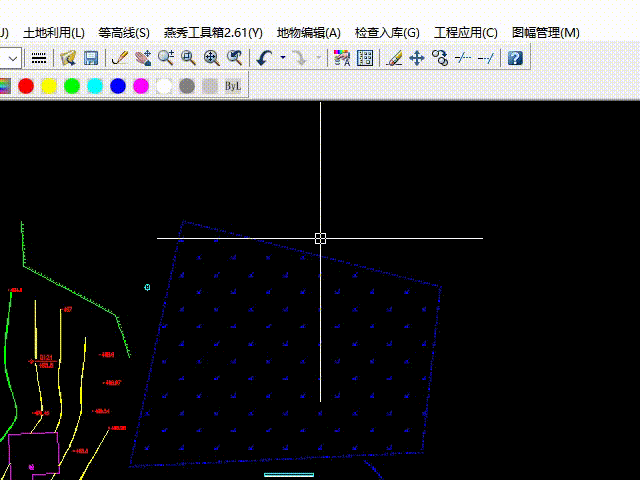Select the move cross-arrows tool

[x=417, y=58]
